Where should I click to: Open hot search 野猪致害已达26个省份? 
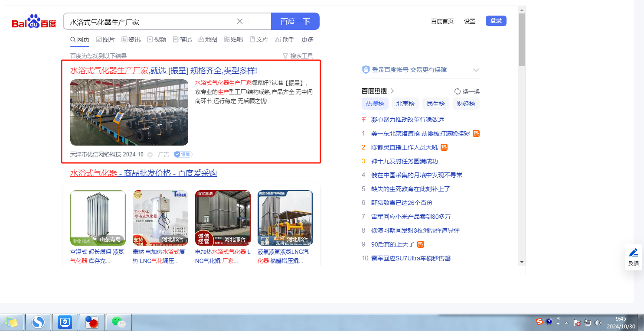pyautogui.click(x=402, y=203)
